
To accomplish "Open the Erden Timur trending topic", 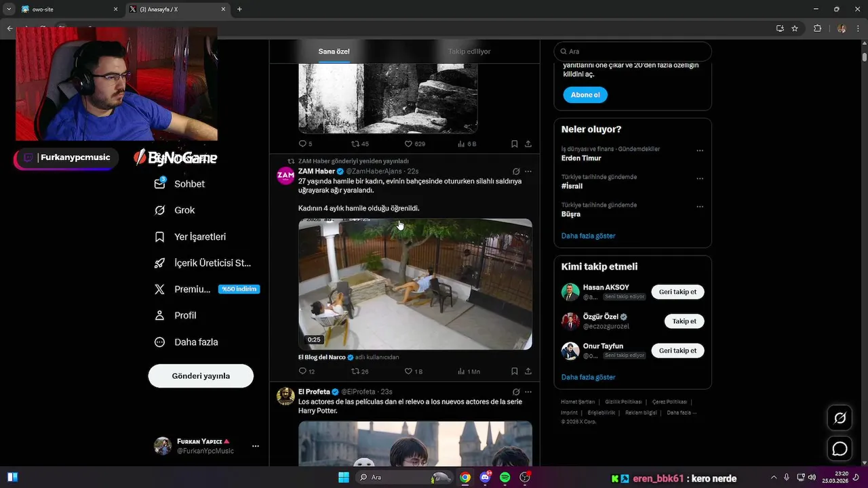I will [x=581, y=158].
